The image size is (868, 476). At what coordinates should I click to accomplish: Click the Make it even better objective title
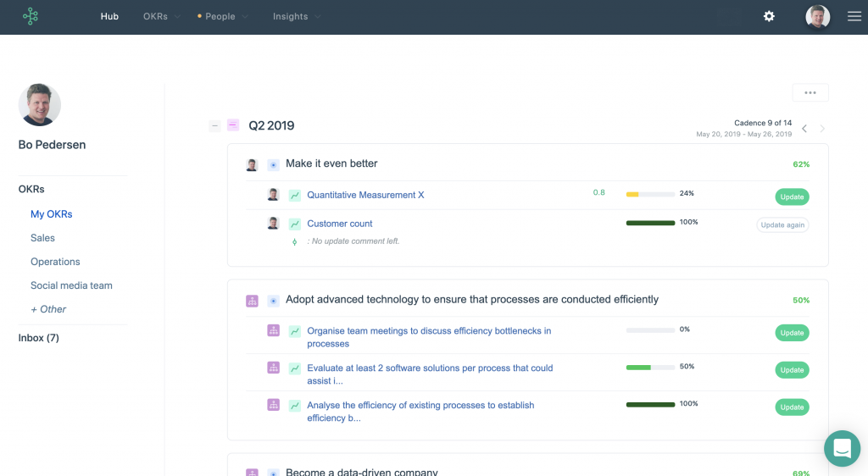(x=331, y=163)
